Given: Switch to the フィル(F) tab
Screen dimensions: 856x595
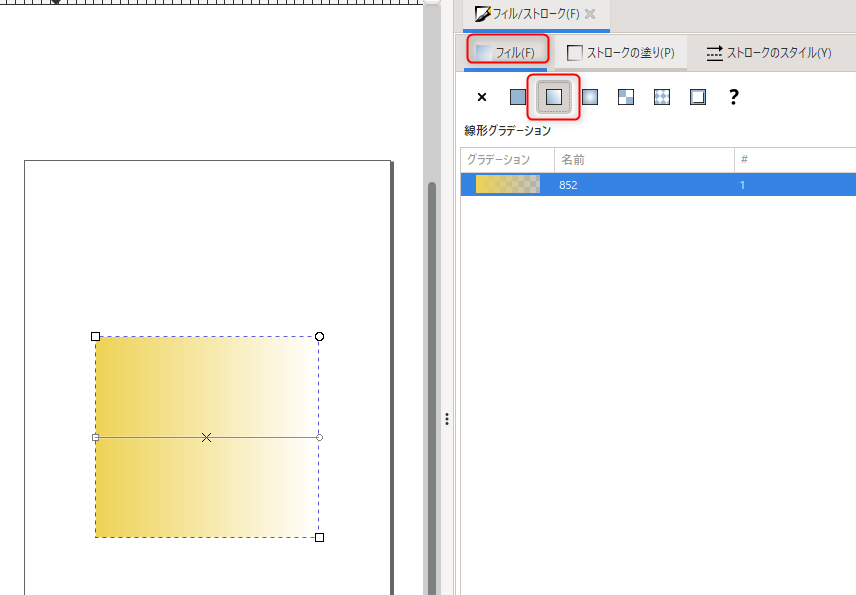Looking at the screenshot, I should (x=506, y=52).
